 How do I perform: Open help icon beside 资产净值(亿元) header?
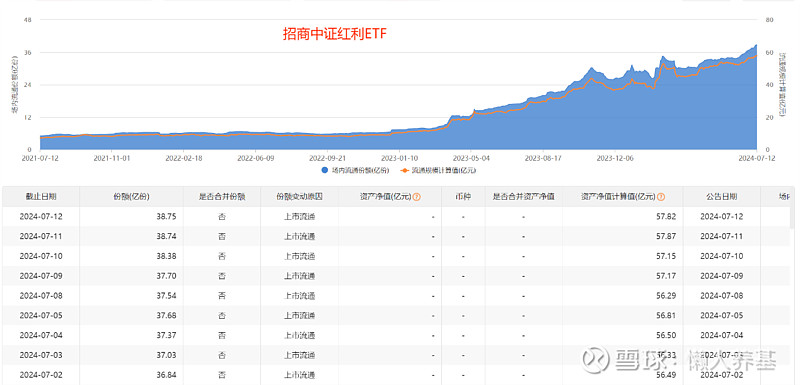(x=417, y=197)
